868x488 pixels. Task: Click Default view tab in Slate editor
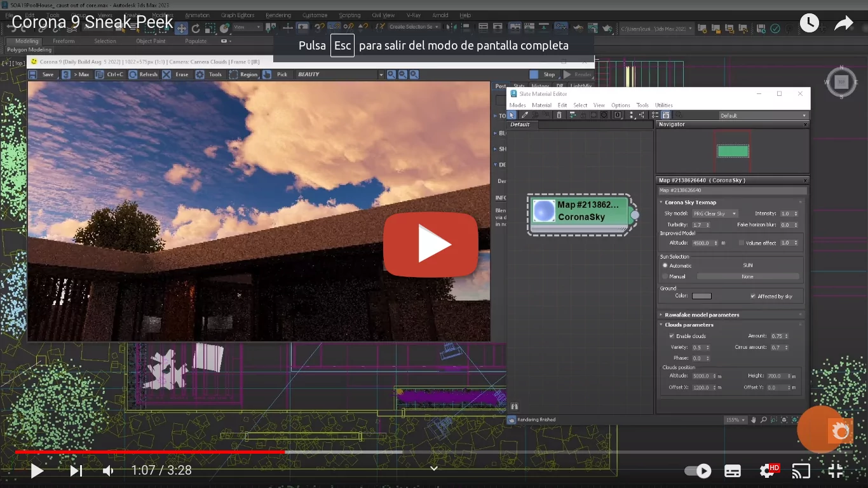tap(520, 125)
